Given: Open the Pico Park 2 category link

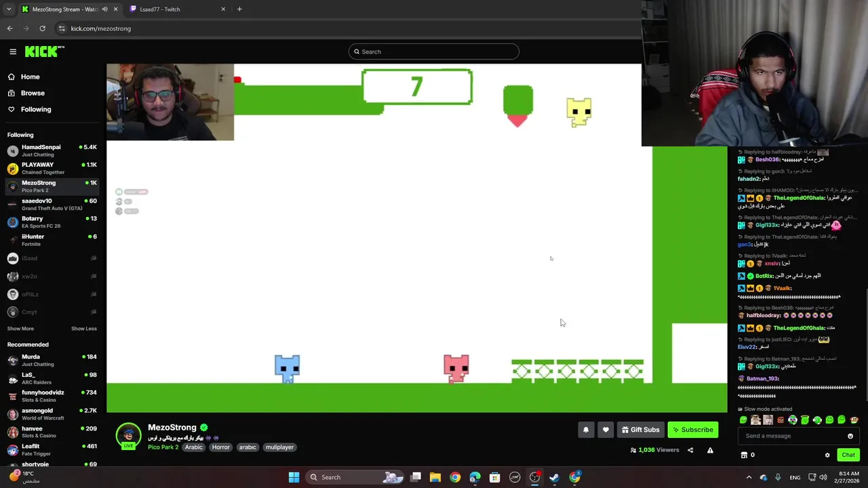Looking at the screenshot, I should pyautogui.click(x=163, y=447).
